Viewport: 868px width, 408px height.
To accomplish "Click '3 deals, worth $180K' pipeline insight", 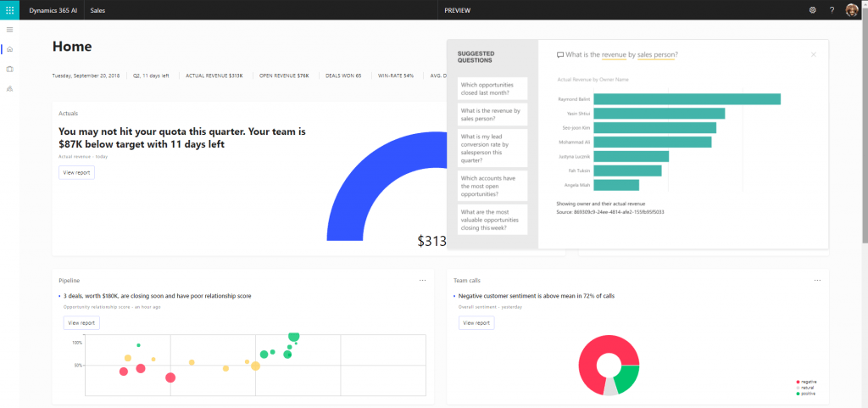I will [157, 296].
